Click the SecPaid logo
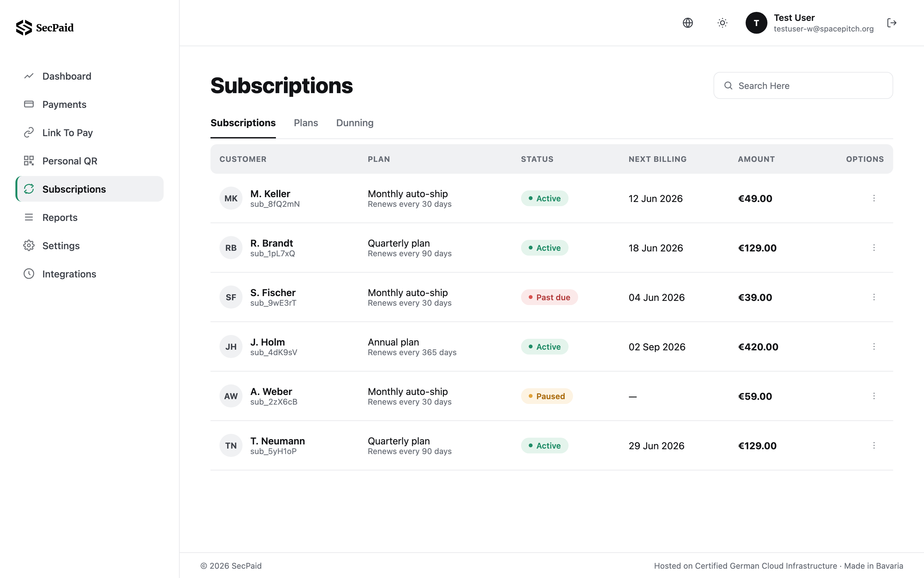The height and width of the screenshot is (578, 924). (45, 28)
